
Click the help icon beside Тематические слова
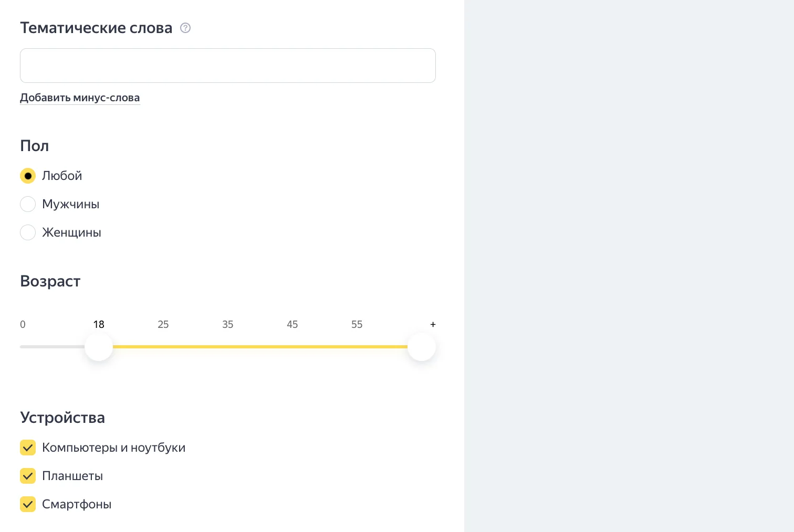(x=185, y=28)
